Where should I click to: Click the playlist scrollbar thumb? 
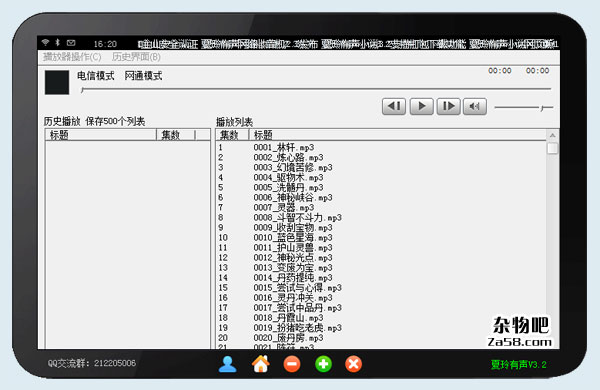tap(553, 148)
